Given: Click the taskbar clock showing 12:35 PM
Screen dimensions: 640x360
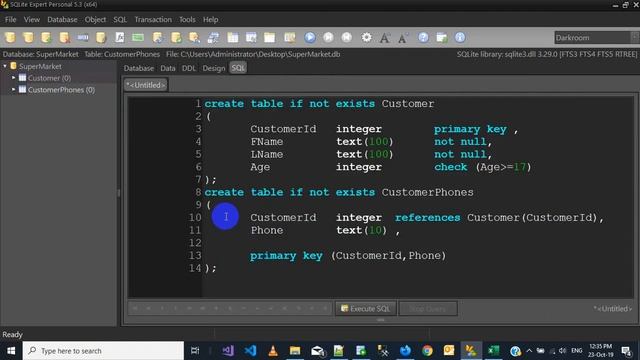Looking at the screenshot, I should pos(601,351).
